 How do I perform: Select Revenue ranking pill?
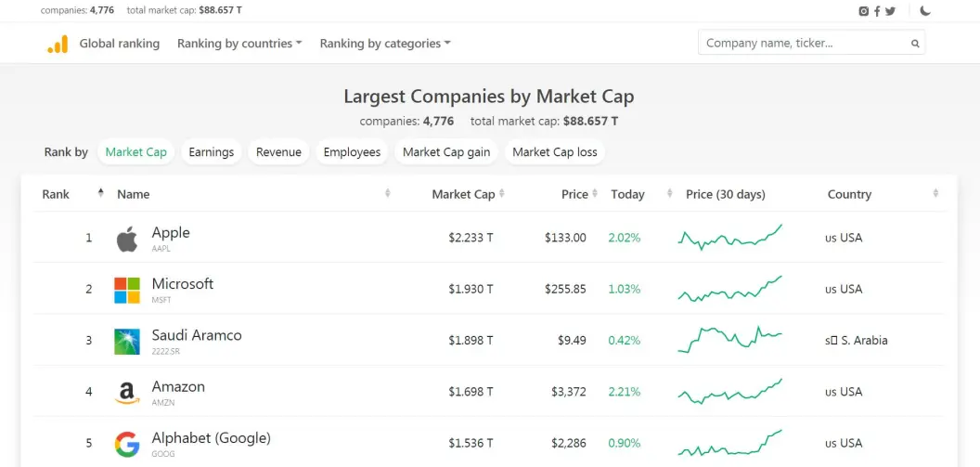(x=278, y=152)
